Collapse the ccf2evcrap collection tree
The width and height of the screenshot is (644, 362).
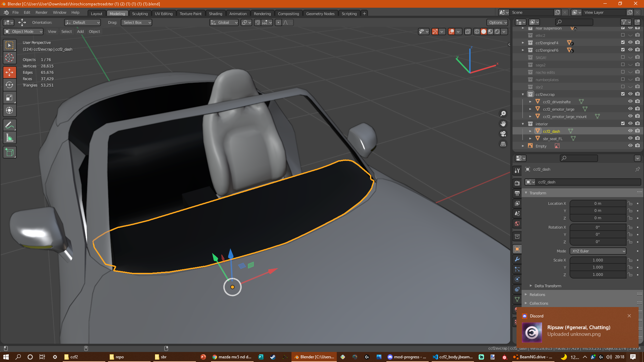[523, 95]
